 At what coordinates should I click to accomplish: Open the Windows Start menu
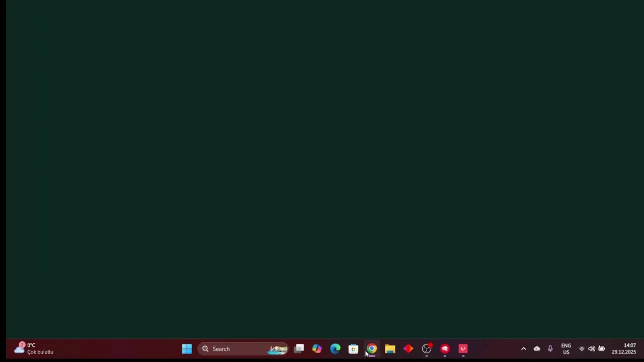[187, 349]
